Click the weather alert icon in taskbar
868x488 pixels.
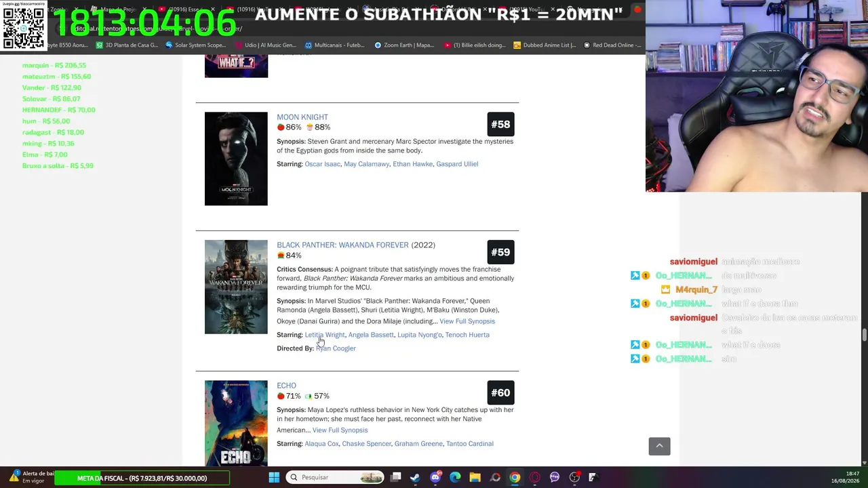pos(14,477)
